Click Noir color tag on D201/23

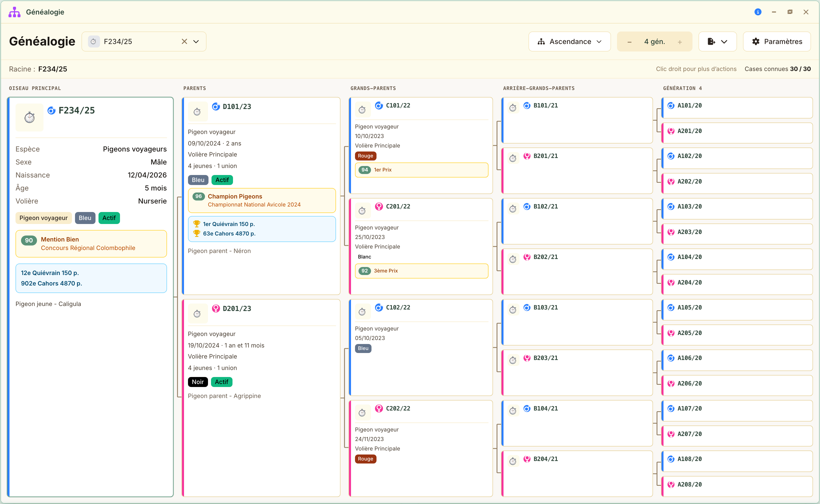click(x=198, y=382)
